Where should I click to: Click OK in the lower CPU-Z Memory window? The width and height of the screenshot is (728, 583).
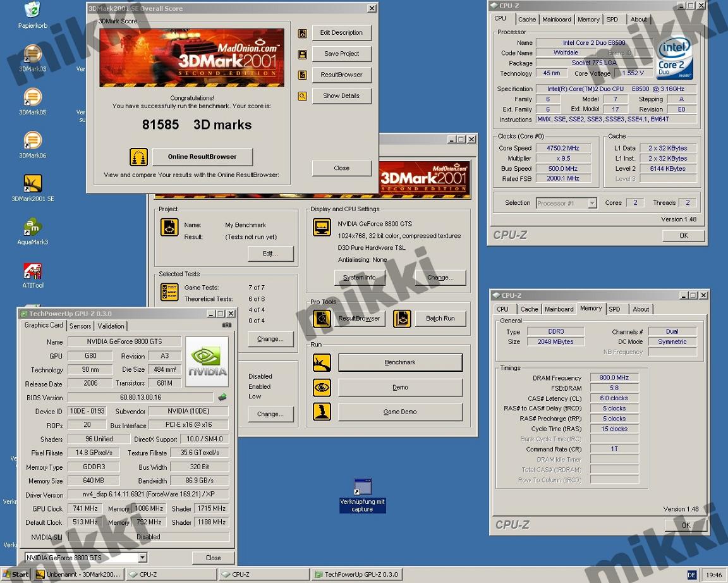(686, 525)
